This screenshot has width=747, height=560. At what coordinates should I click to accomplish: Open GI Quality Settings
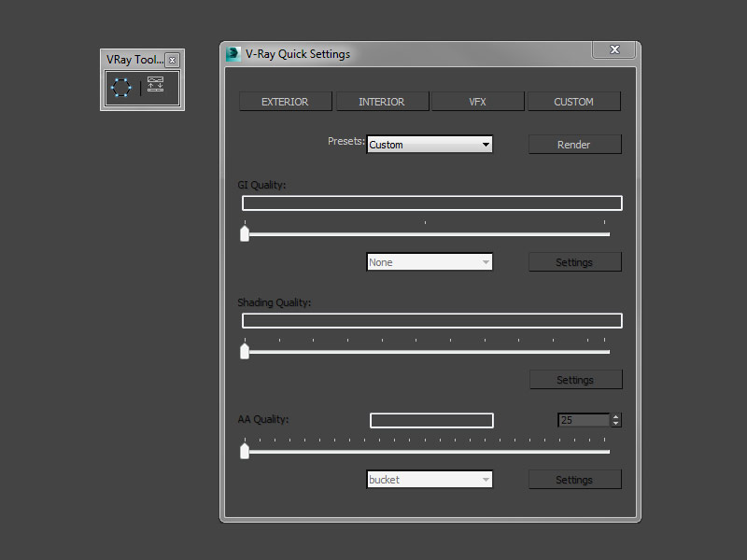574,262
